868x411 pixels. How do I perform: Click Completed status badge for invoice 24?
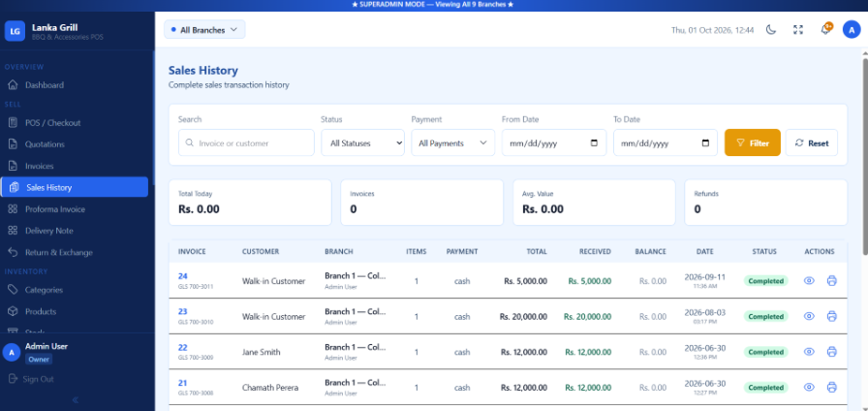(x=765, y=281)
